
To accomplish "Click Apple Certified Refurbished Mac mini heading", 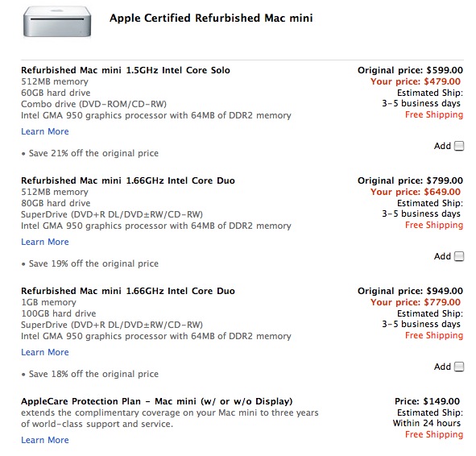I will click(211, 19).
